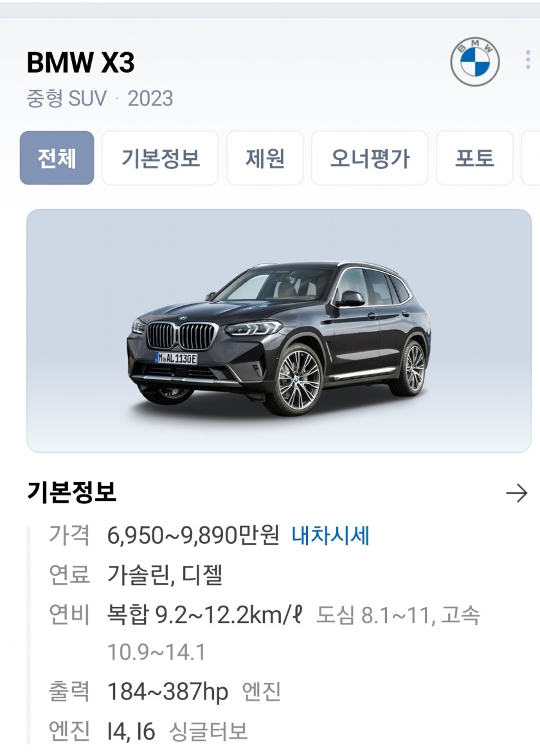Screen dimensions: 540x756
Task: Click the 기본정보 section heading
Action: coord(71,492)
